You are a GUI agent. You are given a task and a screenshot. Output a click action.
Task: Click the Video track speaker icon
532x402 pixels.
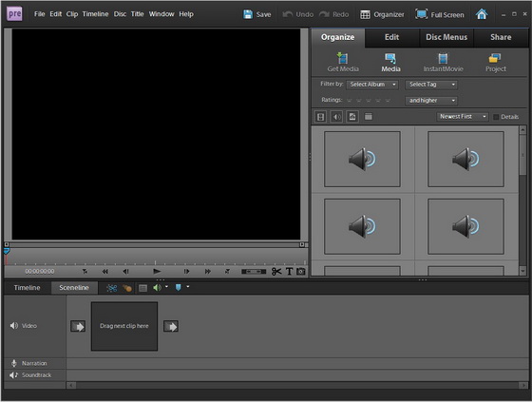click(14, 326)
